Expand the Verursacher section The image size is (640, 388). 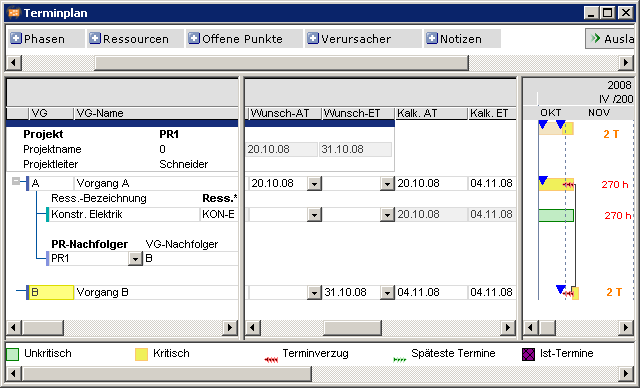[313, 39]
